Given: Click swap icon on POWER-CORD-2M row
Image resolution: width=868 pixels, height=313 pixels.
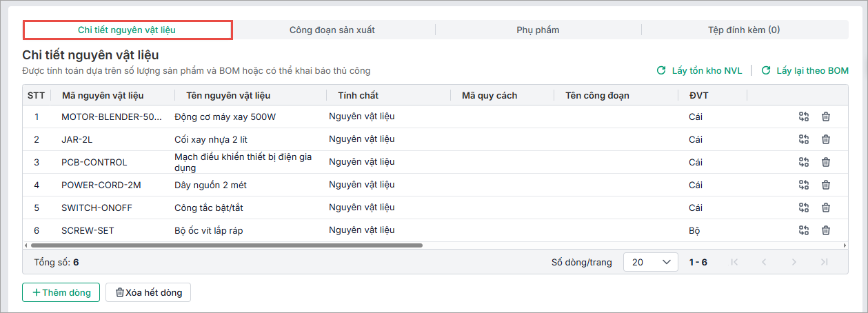Looking at the screenshot, I should tap(804, 185).
